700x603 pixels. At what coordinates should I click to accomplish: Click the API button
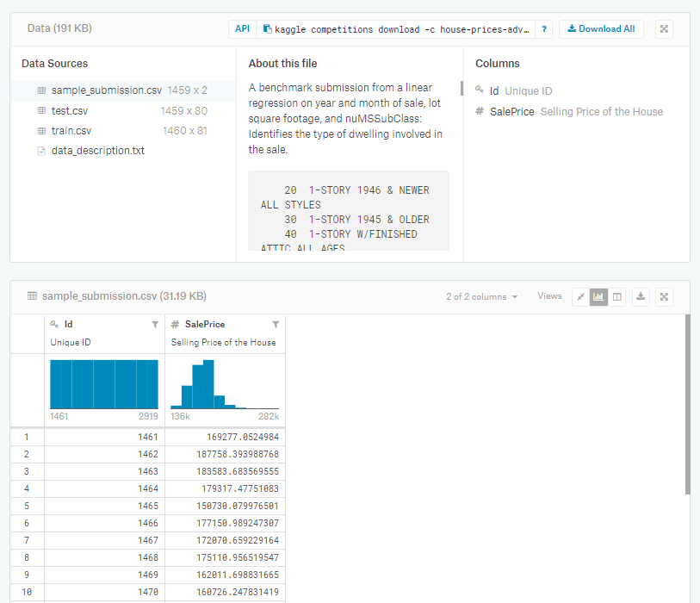pos(243,29)
